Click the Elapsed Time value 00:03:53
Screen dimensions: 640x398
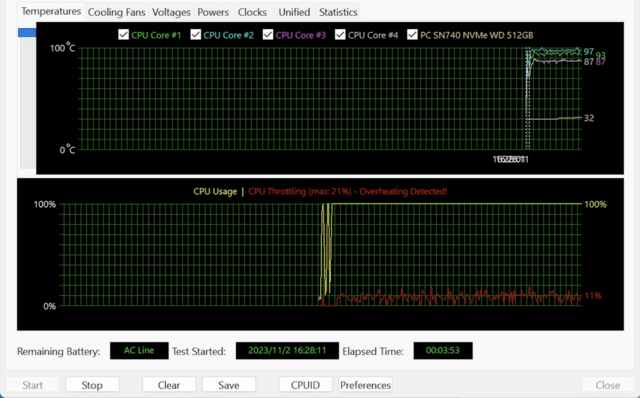[443, 351]
